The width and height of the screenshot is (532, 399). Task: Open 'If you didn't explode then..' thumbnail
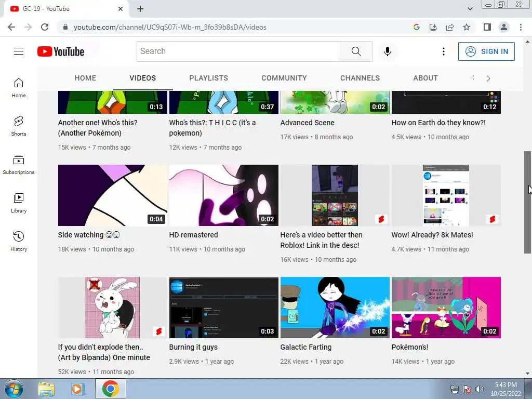click(x=113, y=308)
